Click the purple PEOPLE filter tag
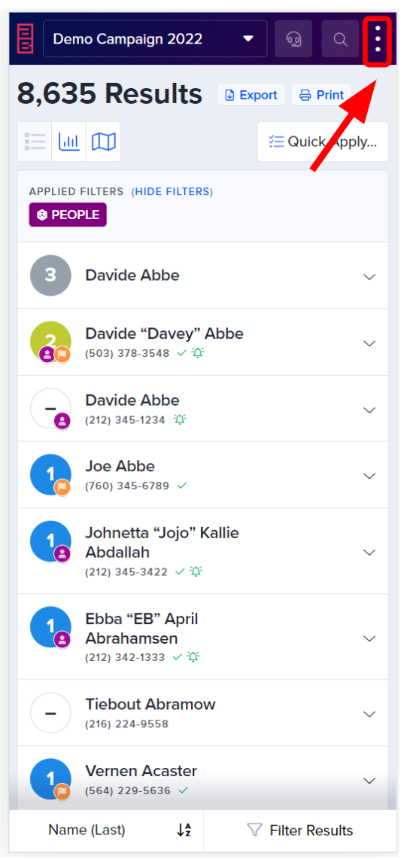Screen dimensions: 410x868 pyautogui.click(x=68, y=215)
